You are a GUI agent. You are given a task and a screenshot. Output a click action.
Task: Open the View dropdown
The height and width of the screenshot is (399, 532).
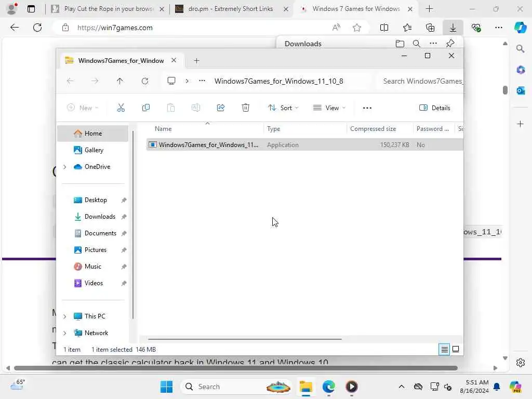click(329, 108)
